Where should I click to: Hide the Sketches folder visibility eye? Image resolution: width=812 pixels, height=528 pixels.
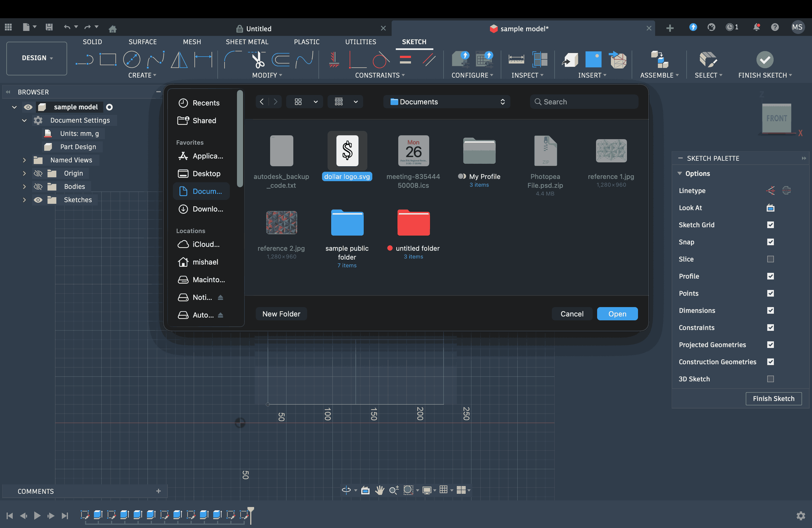(38, 200)
